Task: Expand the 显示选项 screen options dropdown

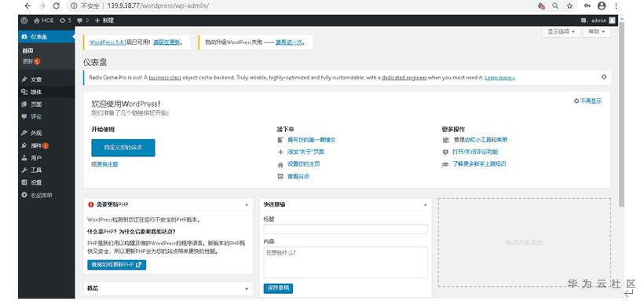Action: pyautogui.click(x=561, y=31)
